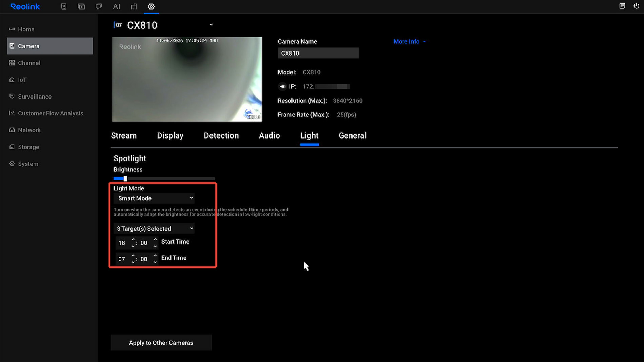Edit the Camera Name field
The image size is (644, 362).
click(x=318, y=53)
